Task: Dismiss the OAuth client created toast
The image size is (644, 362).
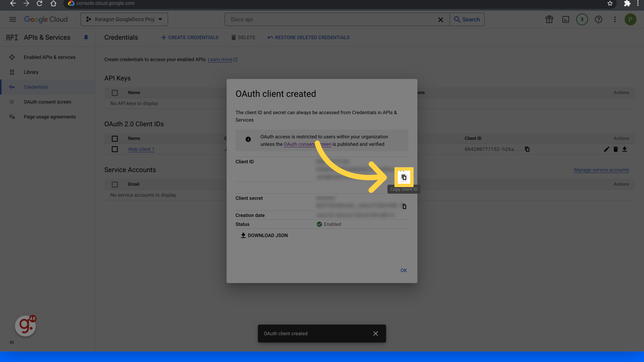Action: coord(376,334)
